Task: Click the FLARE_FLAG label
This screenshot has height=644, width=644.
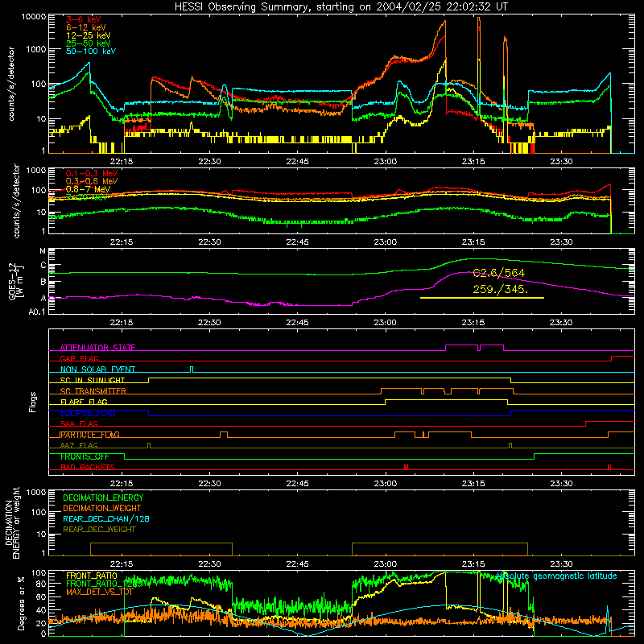Action: click(x=84, y=402)
